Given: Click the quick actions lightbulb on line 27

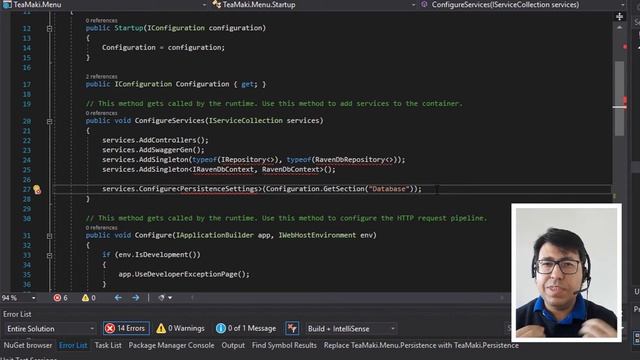Looking at the screenshot, I should (37, 189).
